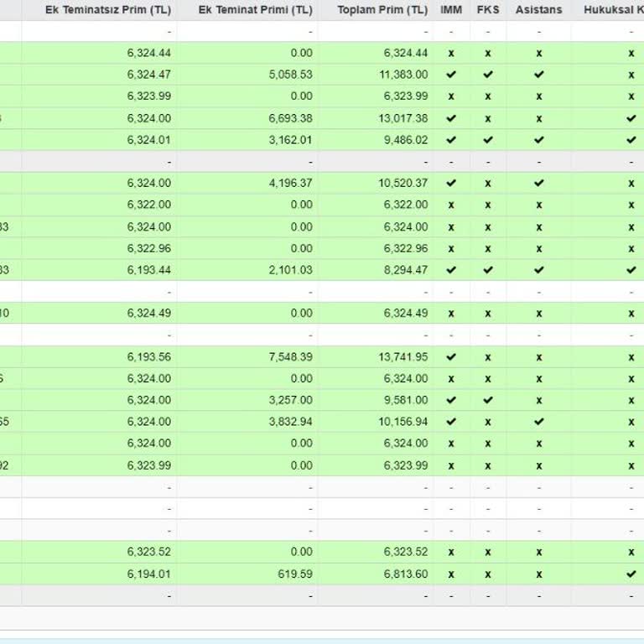Image resolution: width=644 pixels, height=644 pixels.
Task: Click the IMM check mark in the 13,017.38 row
Action: point(451,118)
